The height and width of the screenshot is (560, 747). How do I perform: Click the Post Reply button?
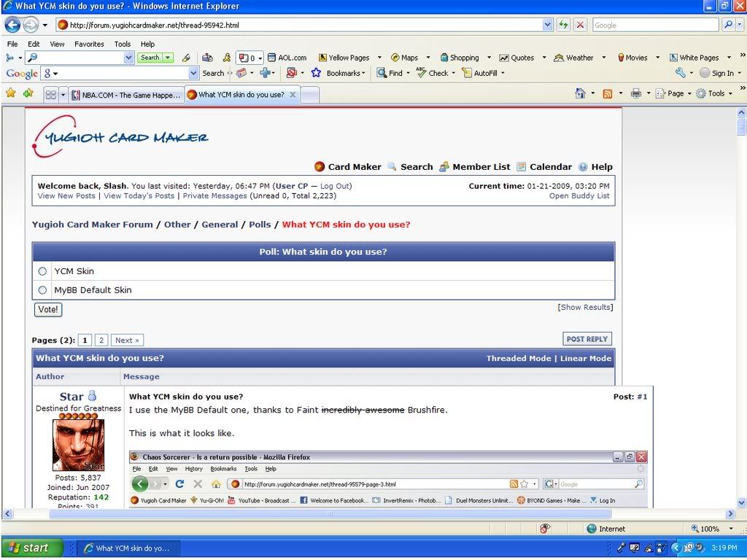(x=587, y=339)
